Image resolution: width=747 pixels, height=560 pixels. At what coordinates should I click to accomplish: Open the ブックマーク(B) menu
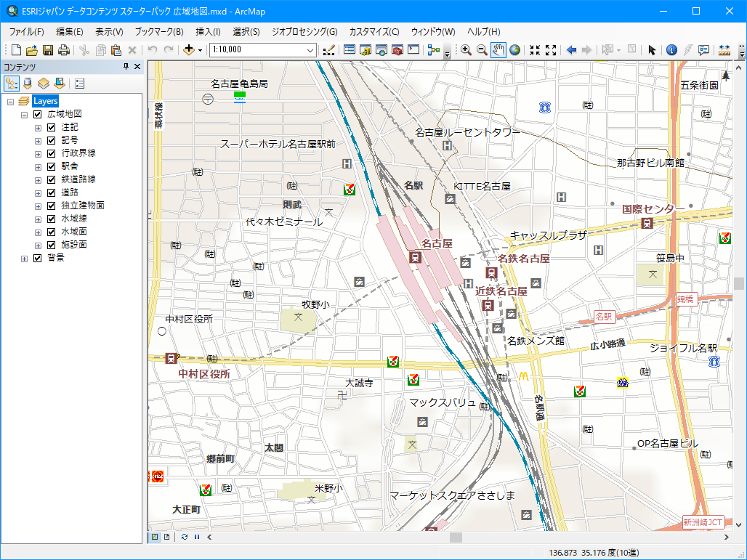(159, 31)
